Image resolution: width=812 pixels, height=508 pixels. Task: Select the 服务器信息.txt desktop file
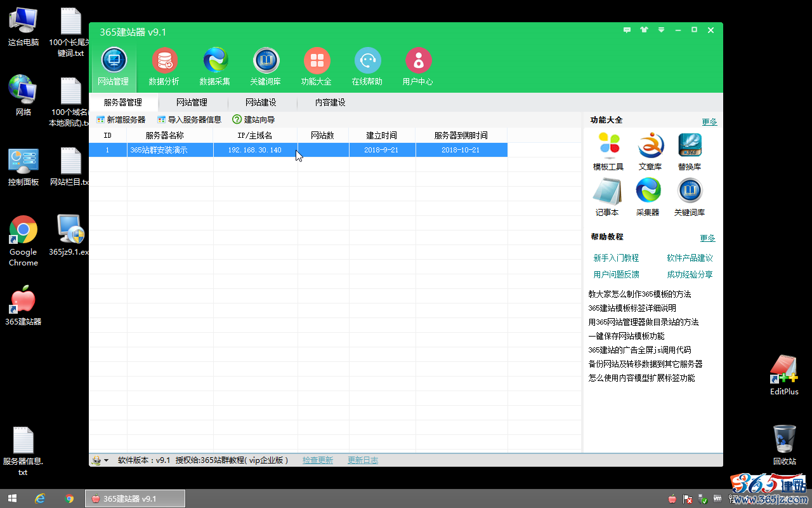tap(23, 451)
